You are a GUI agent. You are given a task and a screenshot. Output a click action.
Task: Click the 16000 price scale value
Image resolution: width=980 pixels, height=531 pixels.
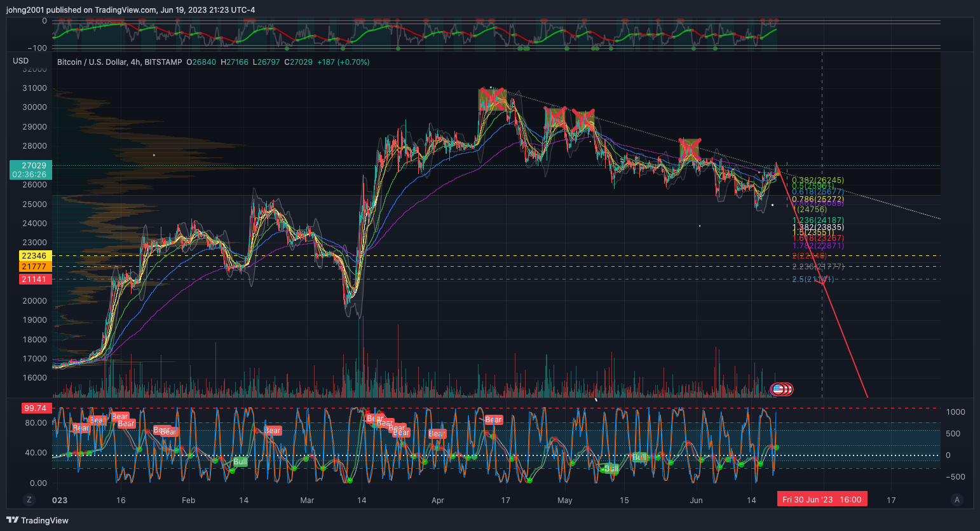[x=35, y=378]
